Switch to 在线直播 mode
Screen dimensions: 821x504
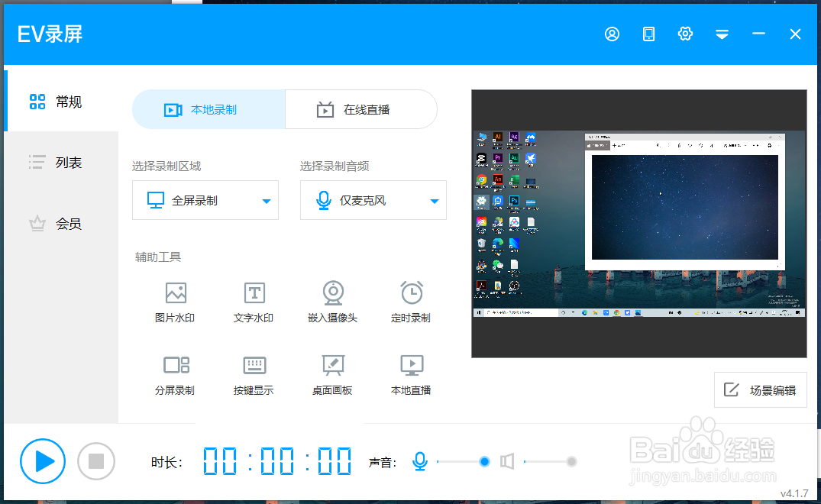coord(361,109)
